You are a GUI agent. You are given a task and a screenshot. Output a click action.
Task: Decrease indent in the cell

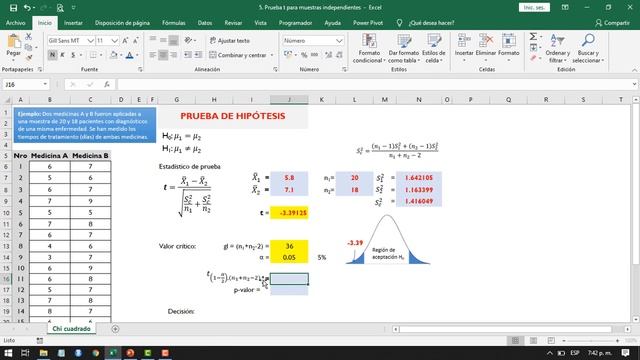click(188, 55)
